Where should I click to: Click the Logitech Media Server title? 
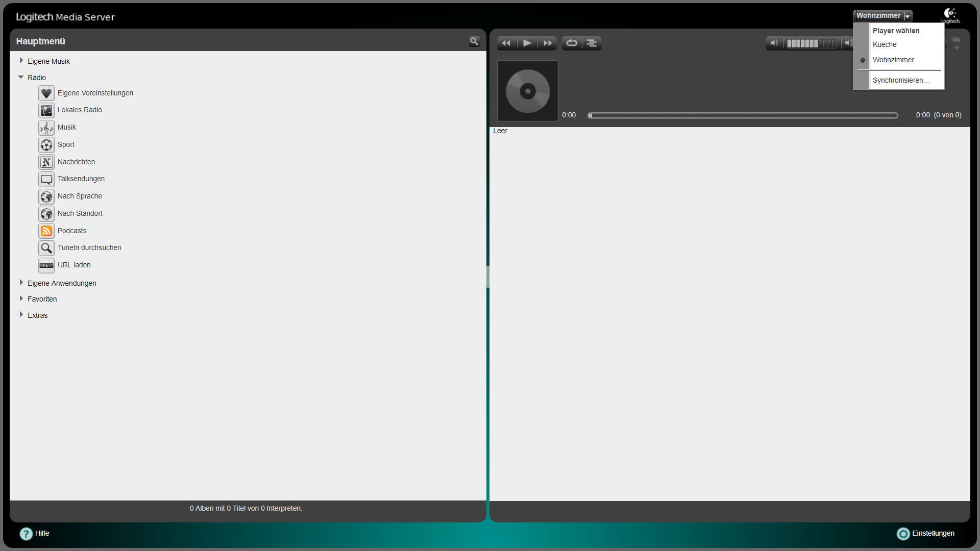(65, 17)
